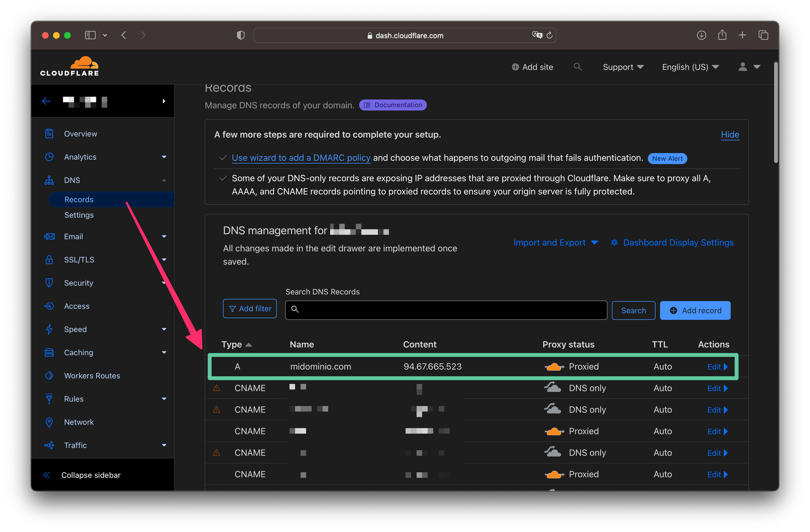This screenshot has width=810, height=532.
Task: Click the Safari share icon
Action: pos(722,35)
